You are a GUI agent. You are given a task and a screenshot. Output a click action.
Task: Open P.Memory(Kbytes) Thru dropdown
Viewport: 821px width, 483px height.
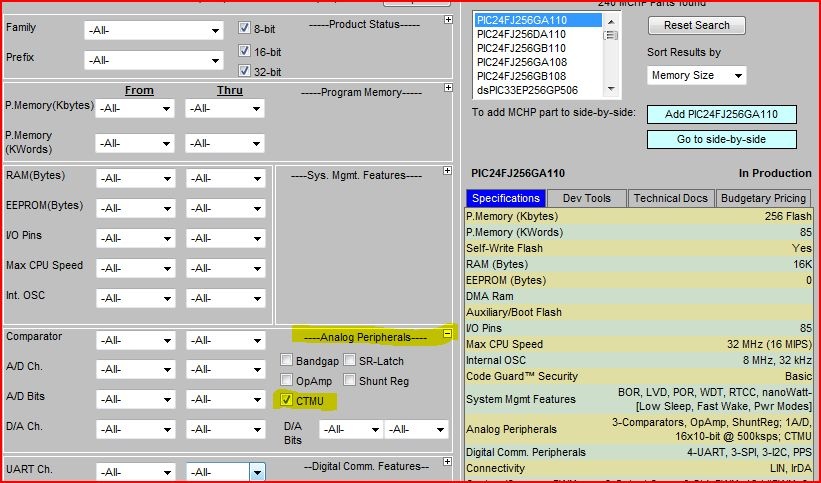[225, 108]
